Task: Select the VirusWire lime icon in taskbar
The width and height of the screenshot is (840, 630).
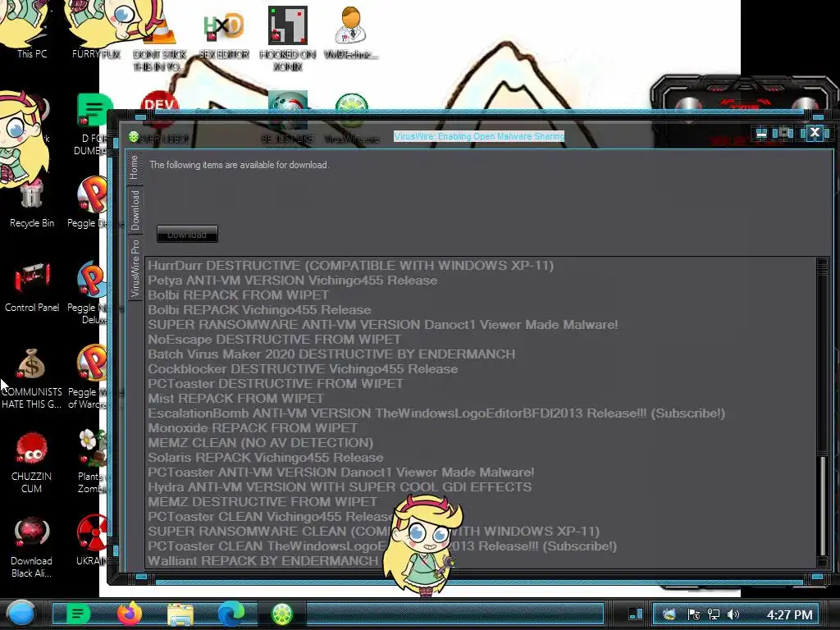Action: [x=282, y=614]
